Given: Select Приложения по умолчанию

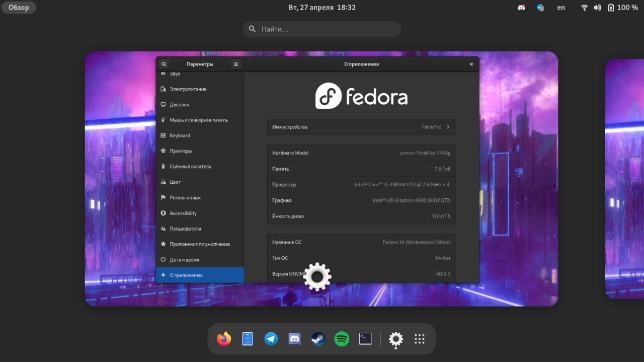Looking at the screenshot, I should click(200, 244).
